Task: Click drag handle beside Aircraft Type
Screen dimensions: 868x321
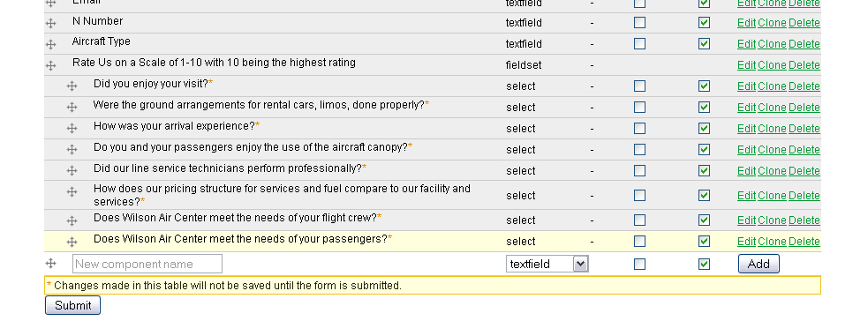Action: [x=51, y=44]
